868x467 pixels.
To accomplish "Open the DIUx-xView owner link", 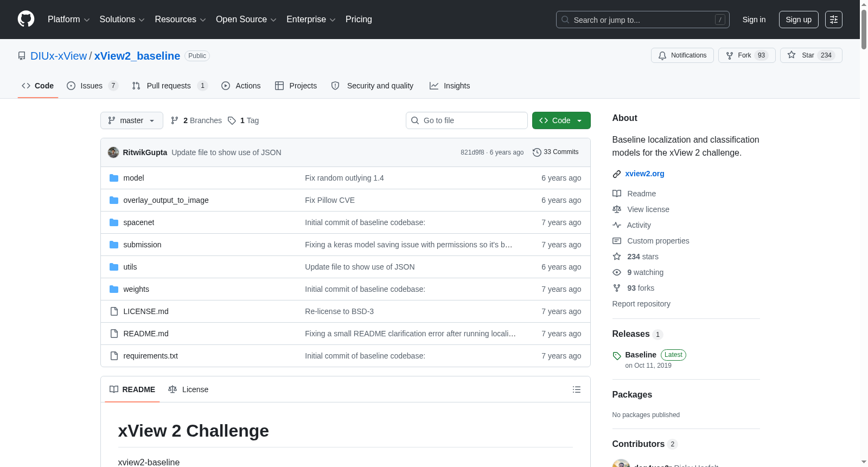I will (59, 56).
